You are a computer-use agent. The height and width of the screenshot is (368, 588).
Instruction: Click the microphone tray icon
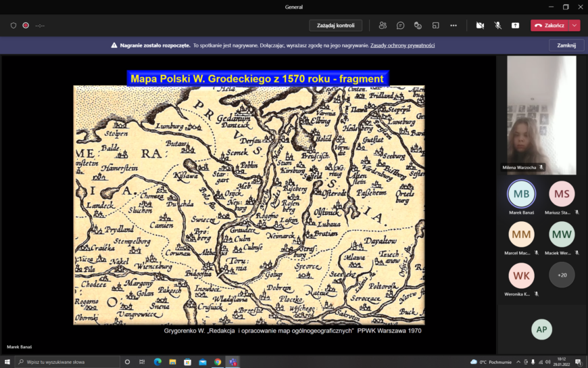pyautogui.click(x=533, y=362)
